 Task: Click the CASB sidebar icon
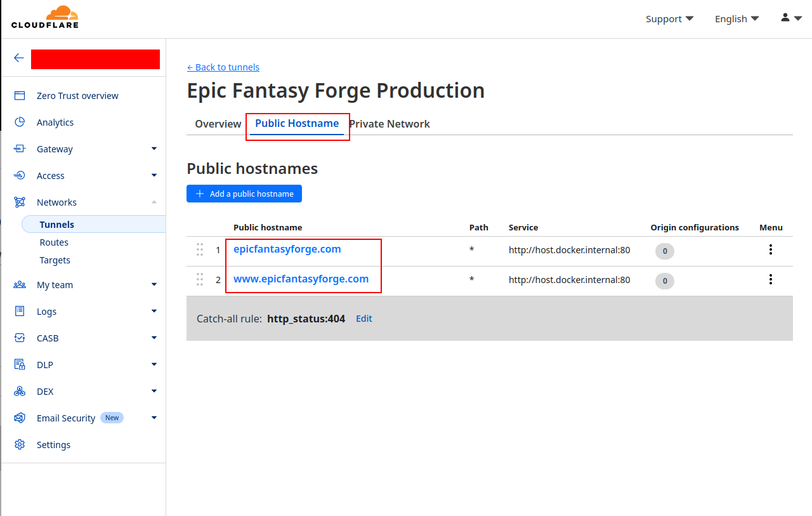(20, 338)
